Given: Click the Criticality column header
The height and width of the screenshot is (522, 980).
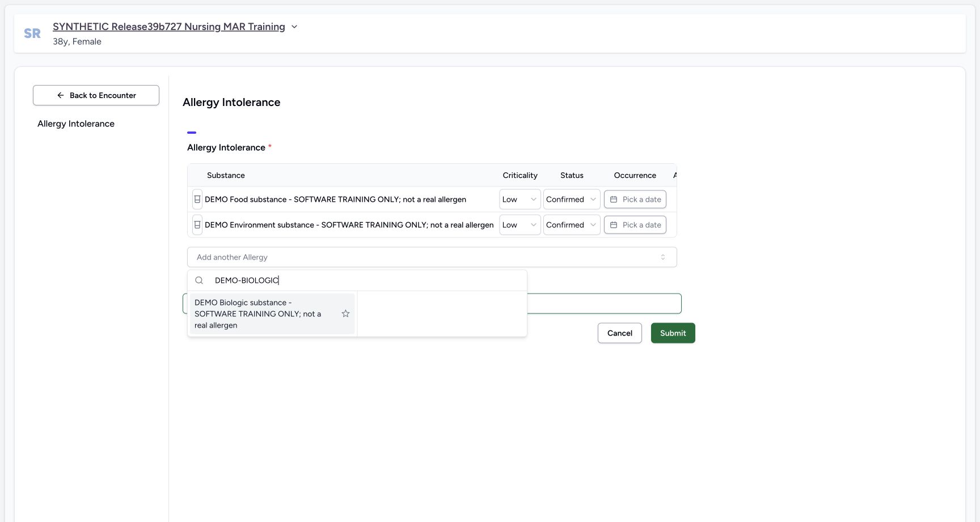Looking at the screenshot, I should [x=520, y=176].
